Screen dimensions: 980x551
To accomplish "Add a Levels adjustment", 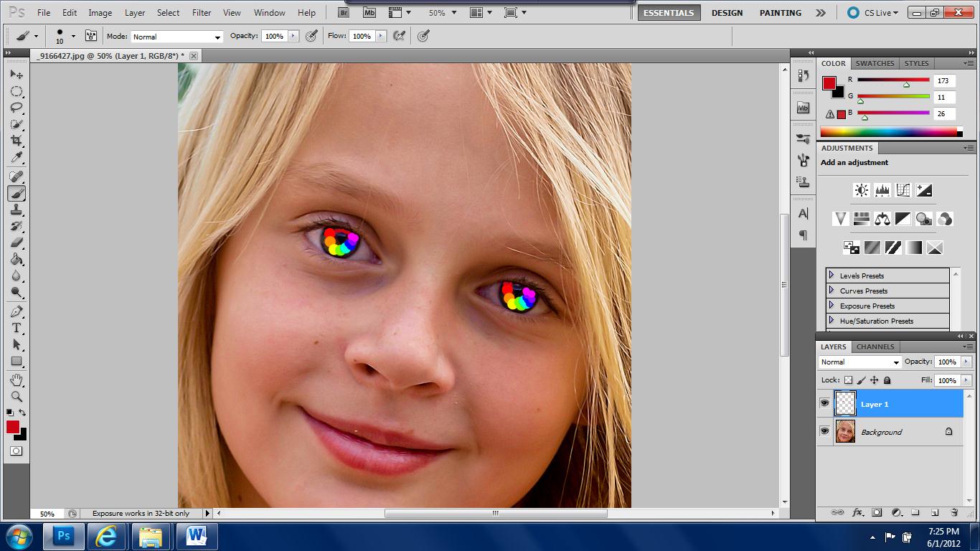I will [x=882, y=190].
